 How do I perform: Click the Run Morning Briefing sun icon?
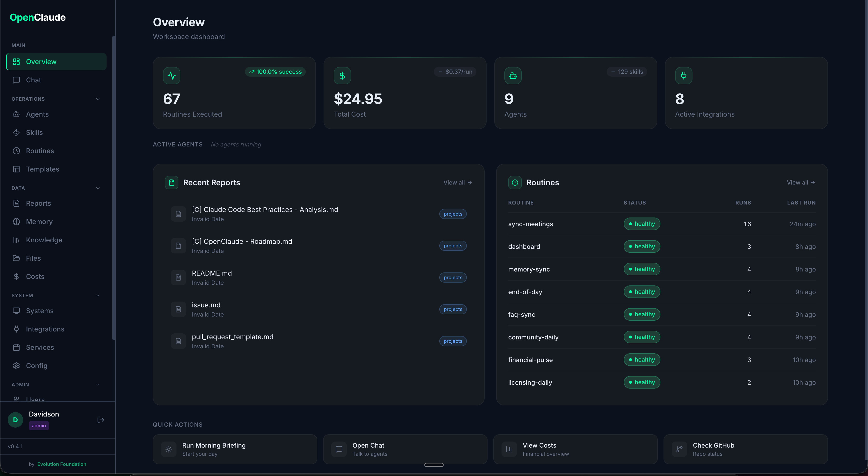point(169,449)
